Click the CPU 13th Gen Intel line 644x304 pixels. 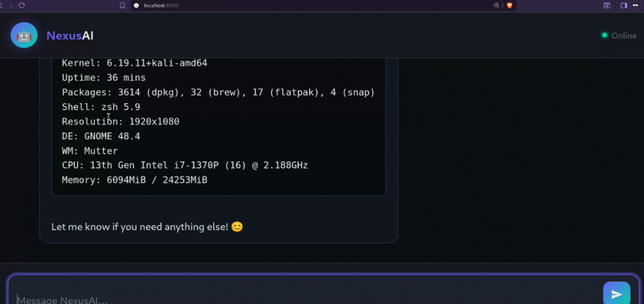pyautogui.click(x=184, y=165)
